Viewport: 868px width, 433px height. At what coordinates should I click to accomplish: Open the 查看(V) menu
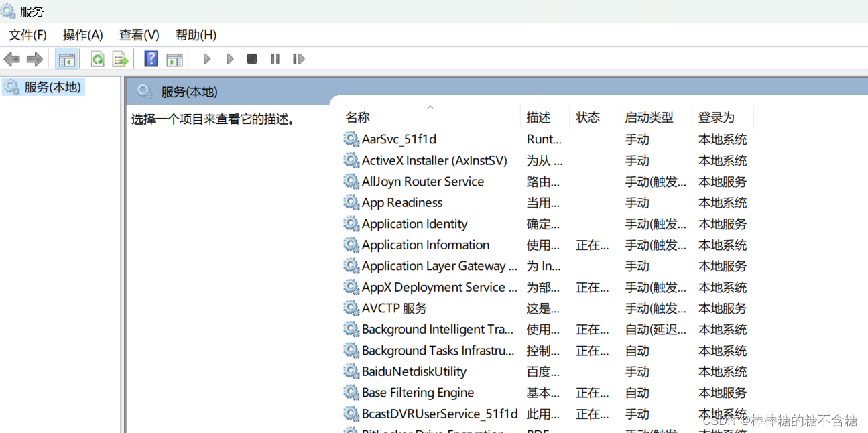[x=139, y=35]
